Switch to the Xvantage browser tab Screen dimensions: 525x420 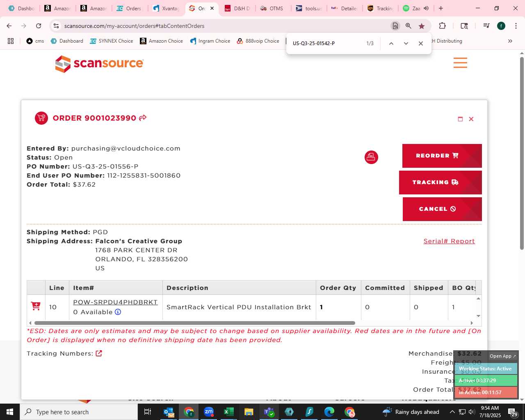click(x=166, y=8)
